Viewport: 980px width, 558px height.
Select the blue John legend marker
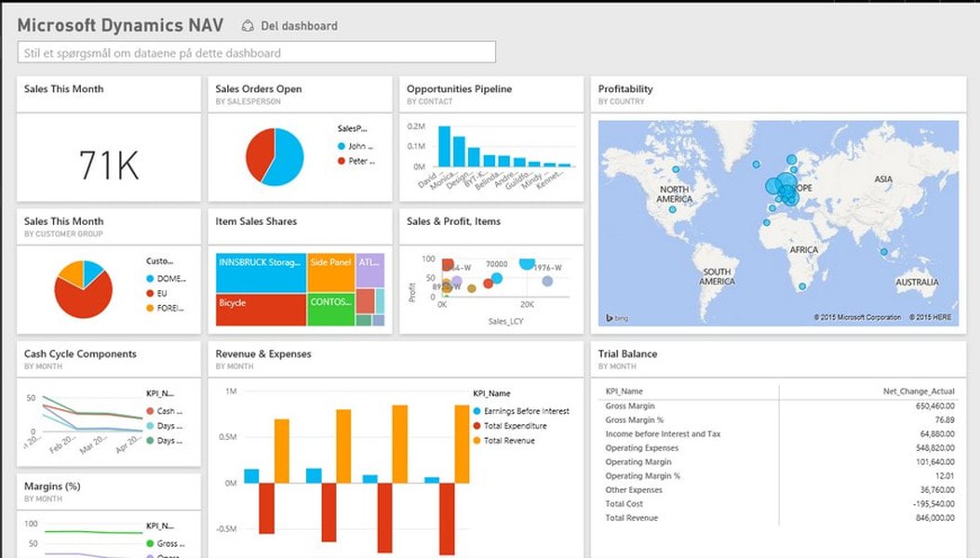pos(342,146)
